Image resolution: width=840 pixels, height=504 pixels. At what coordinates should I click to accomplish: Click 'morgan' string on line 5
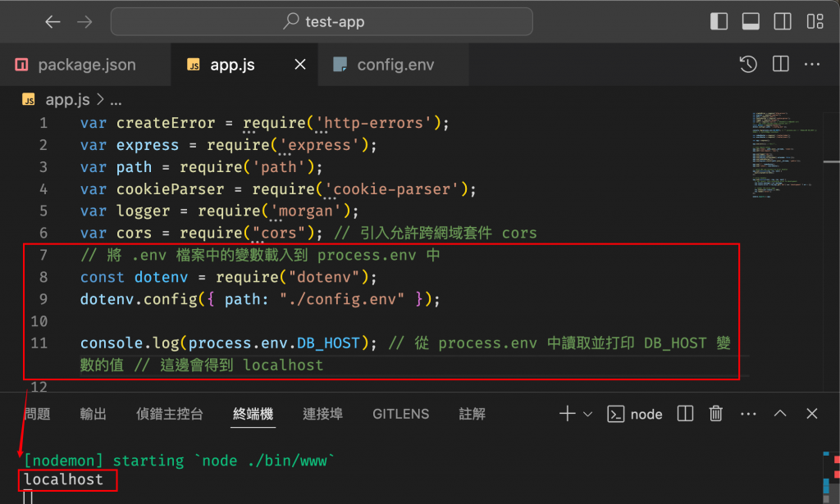305,211
